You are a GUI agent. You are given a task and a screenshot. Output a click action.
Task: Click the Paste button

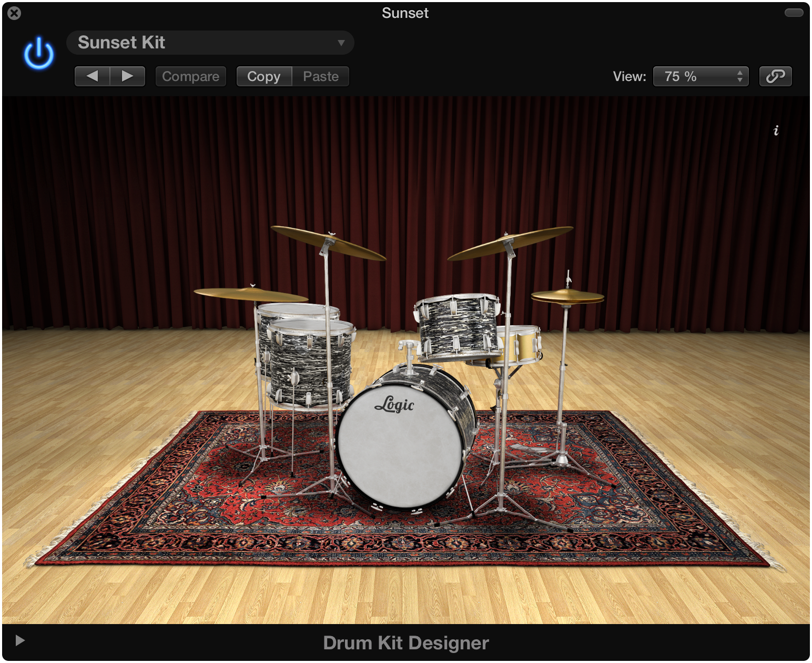321,76
